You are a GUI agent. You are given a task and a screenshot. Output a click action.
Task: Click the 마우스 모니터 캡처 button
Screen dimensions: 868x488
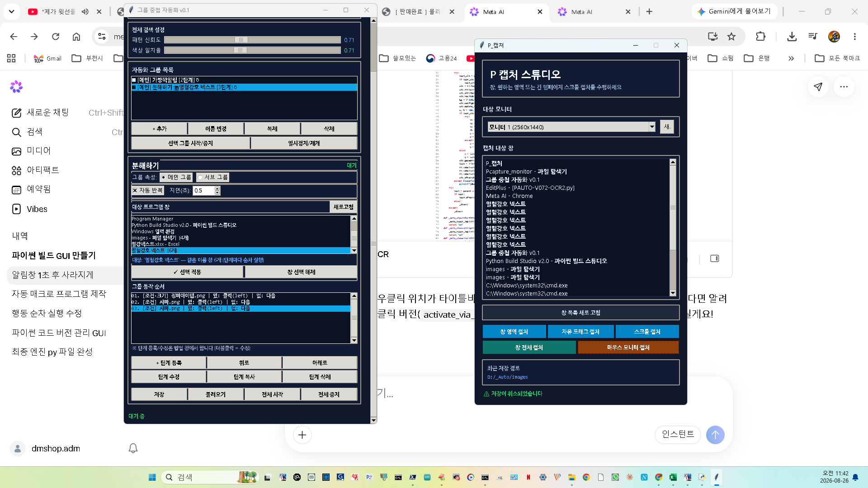(628, 347)
